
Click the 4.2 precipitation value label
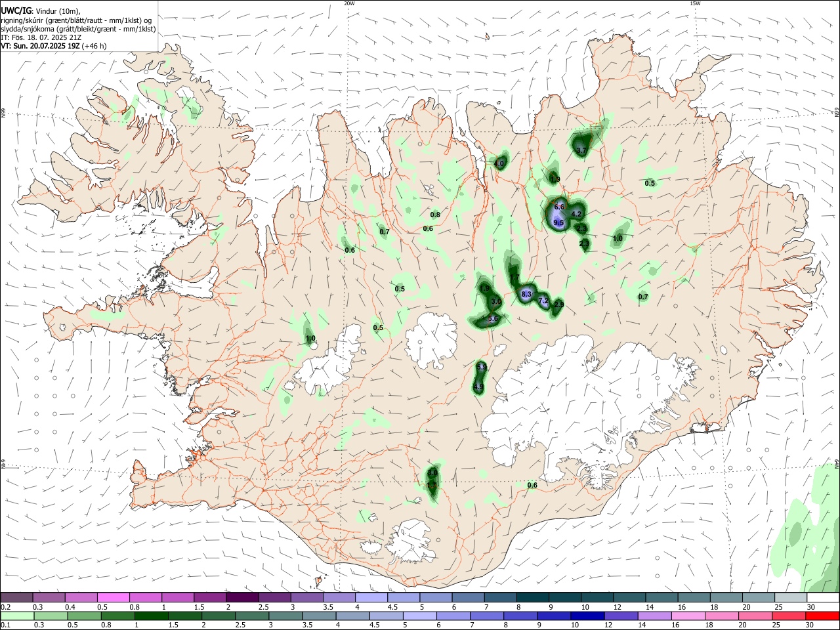[577, 214]
